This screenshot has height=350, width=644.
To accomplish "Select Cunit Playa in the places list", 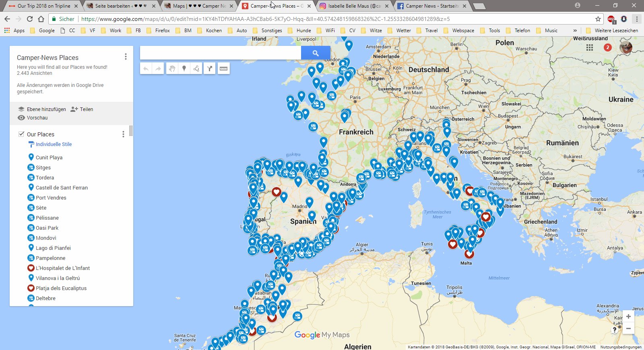I will pyautogui.click(x=49, y=157).
